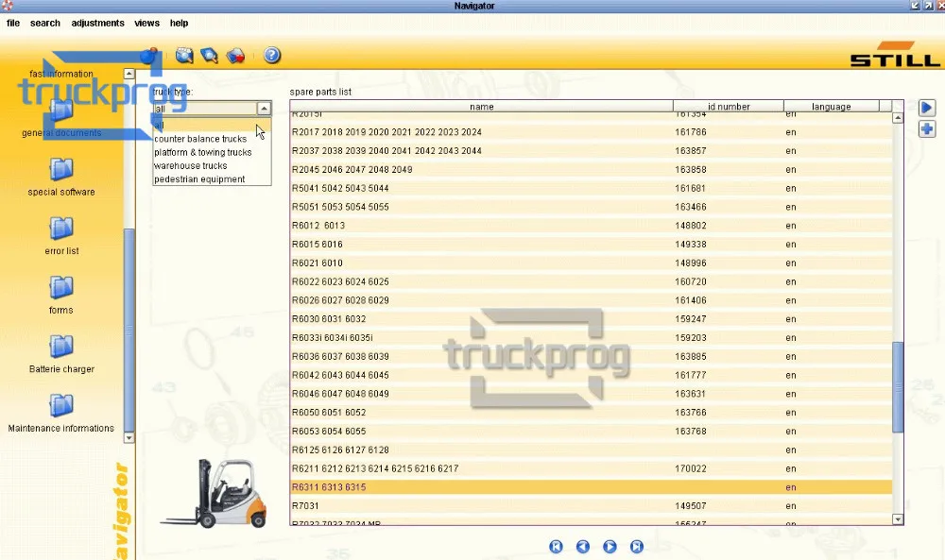945x560 pixels.
Task: Click the window-with-magnifier search toolbar icon
Action: pos(184,56)
